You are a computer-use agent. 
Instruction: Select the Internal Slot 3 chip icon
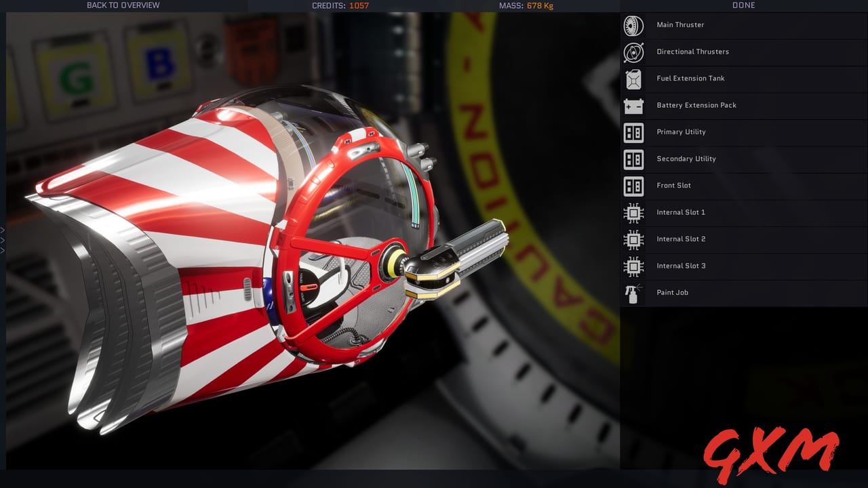coord(633,266)
